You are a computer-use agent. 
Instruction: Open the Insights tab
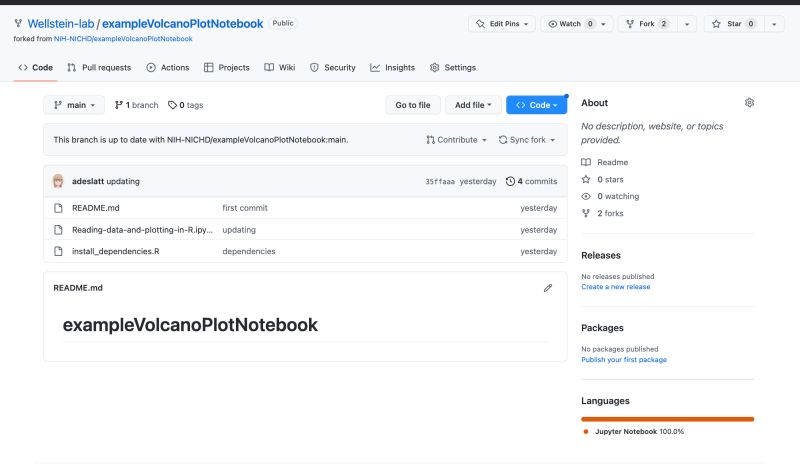(x=392, y=67)
